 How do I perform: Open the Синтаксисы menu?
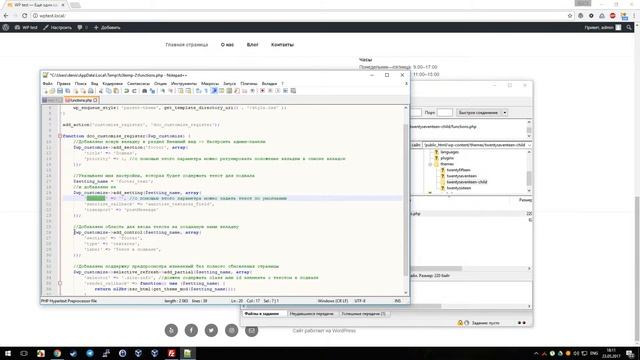[138, 83]
